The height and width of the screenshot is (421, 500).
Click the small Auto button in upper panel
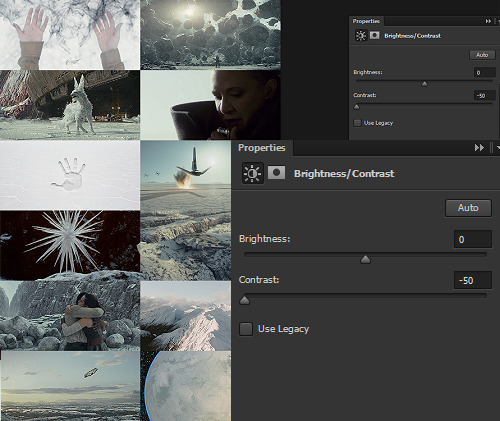(482, 55)
